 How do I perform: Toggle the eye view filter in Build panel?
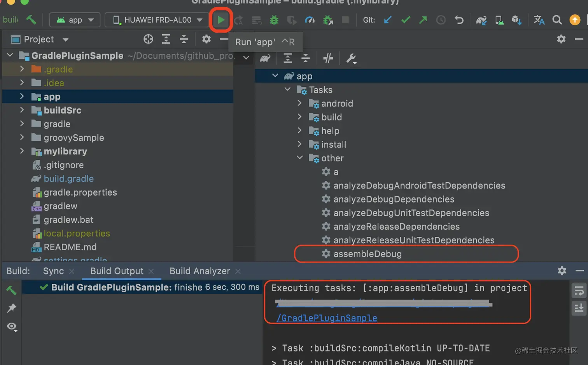[x=12, y=326]
